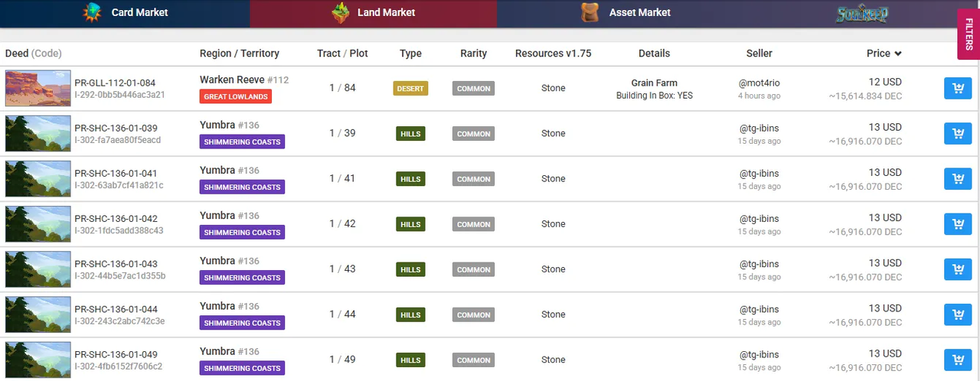Add plot PR-GLL-112-01-084 to cart
This screenshot has width=980, height=381.
pos(958,89)
